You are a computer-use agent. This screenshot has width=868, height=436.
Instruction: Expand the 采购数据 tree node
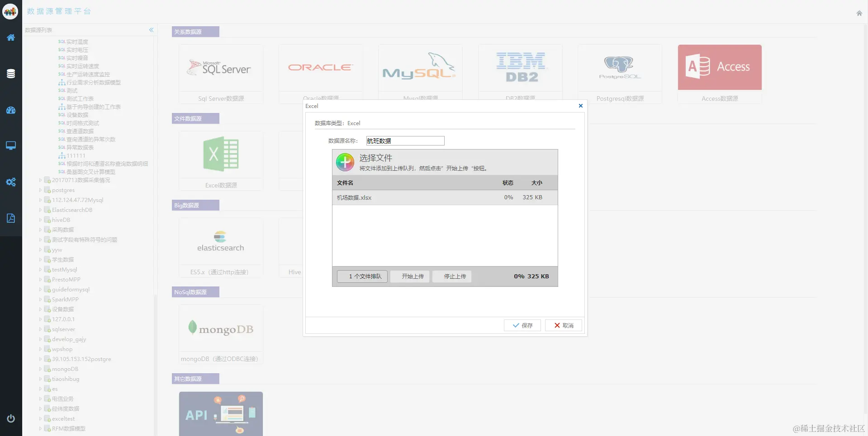pyautogui.click(x=40, y=230)
